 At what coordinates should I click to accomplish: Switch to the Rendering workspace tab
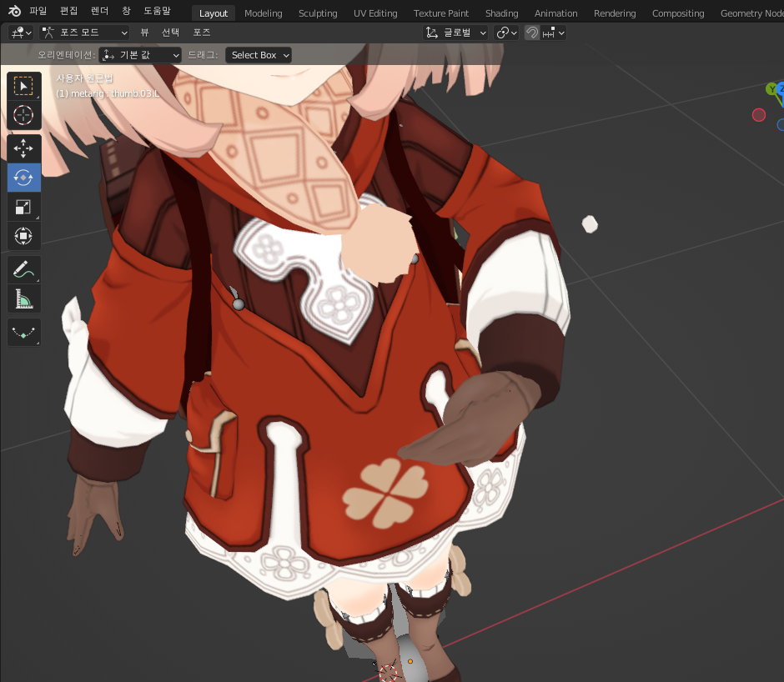point(615,13)
